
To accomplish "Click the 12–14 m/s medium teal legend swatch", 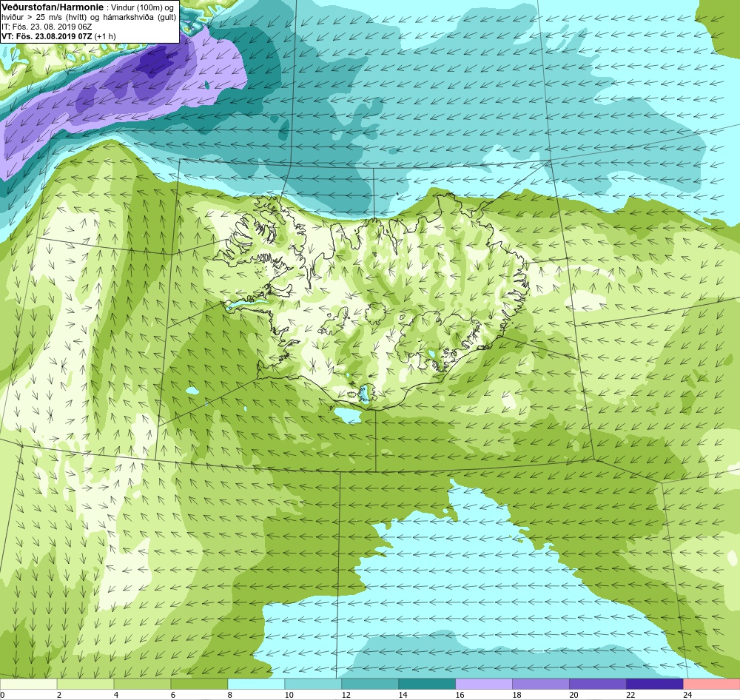I will coord(370,684).
